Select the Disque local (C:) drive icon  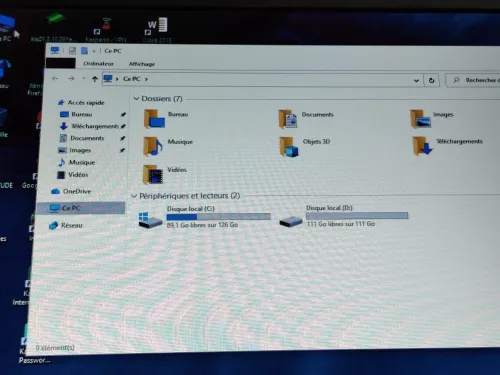pyautogui.click(x=150, y=220)
